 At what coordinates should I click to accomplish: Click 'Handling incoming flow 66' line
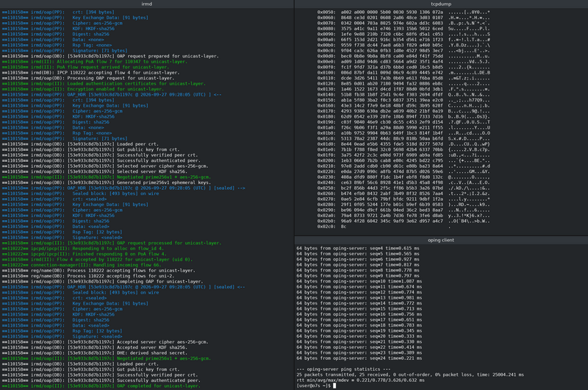[82, 265]
